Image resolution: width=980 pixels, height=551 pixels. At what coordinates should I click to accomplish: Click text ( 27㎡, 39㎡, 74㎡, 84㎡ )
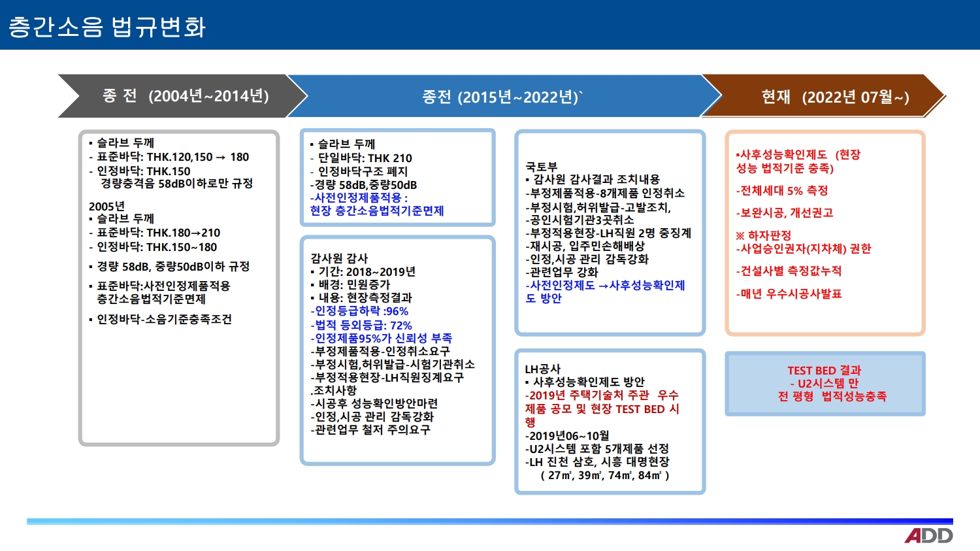point(605,476)
